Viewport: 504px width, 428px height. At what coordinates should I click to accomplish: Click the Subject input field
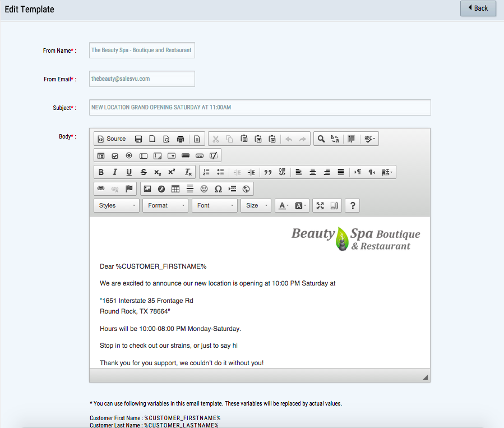tap(260, 107)
